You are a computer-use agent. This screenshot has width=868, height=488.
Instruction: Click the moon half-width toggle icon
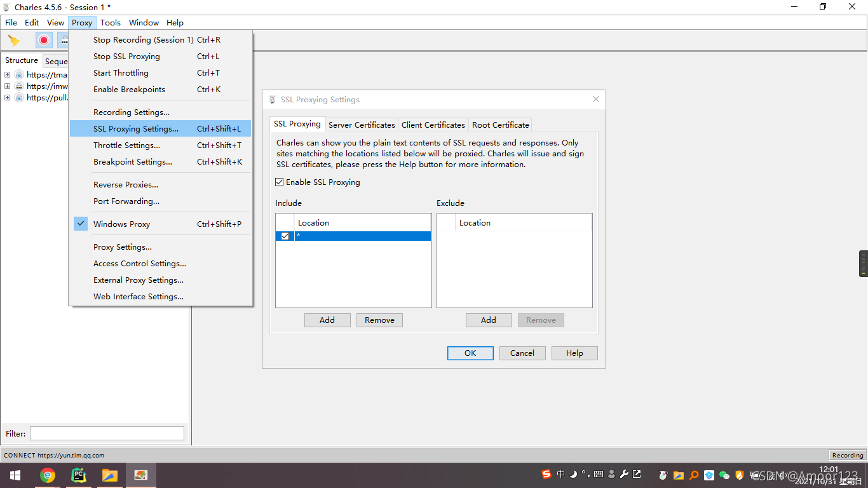(x=573, y=474)
